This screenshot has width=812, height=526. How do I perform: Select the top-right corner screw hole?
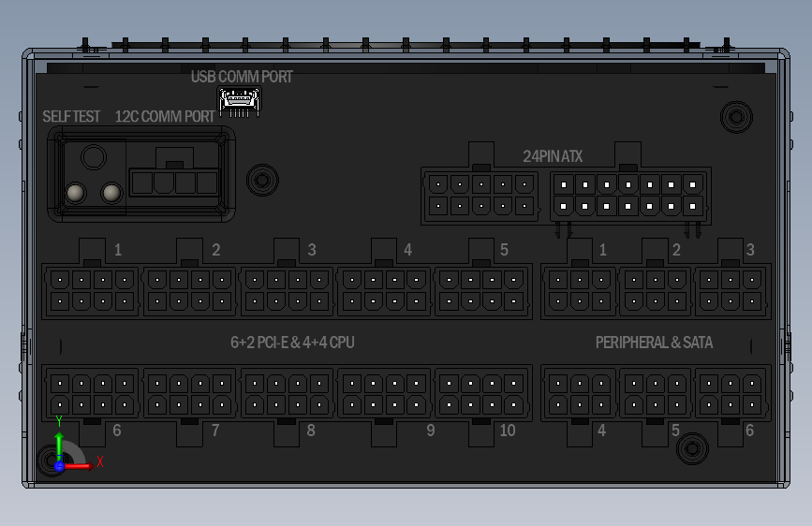pos(736,117)
